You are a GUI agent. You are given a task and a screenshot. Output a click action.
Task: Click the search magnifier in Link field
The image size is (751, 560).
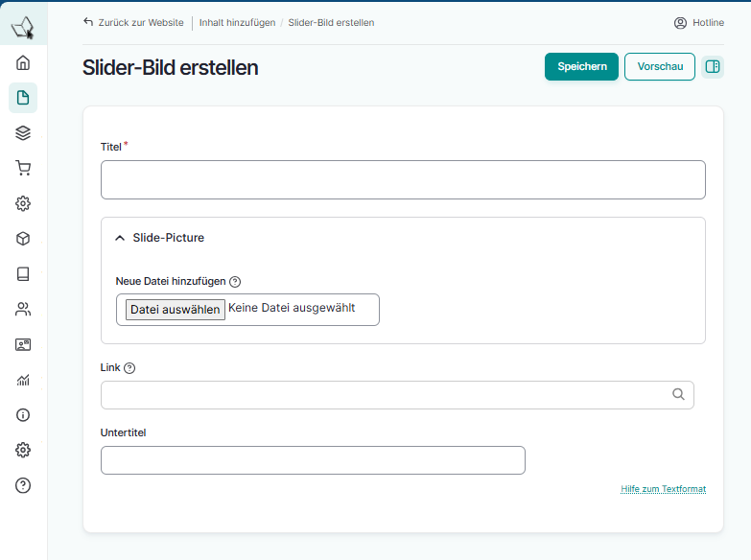click(x=678, y=394)
